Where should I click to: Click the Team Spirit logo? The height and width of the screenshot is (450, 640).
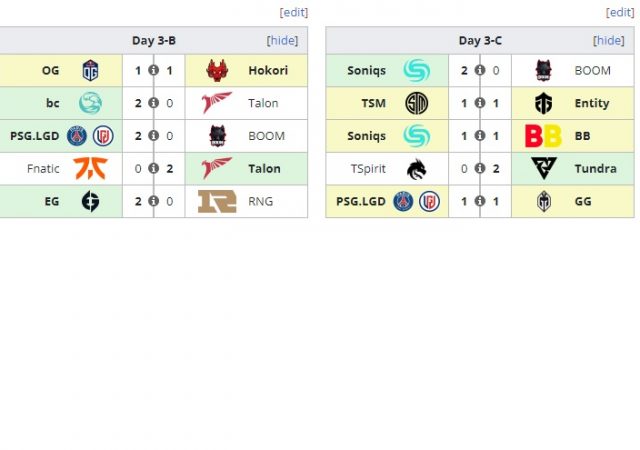[x=416, y=169]
